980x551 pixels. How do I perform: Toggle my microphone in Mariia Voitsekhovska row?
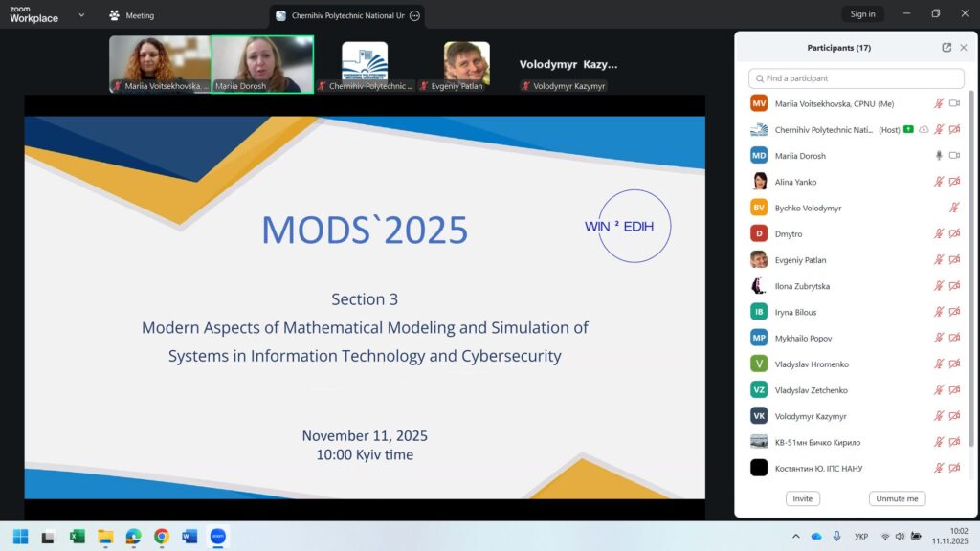pos(939,103)
